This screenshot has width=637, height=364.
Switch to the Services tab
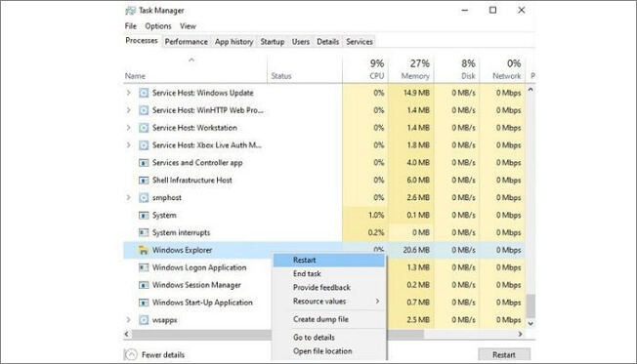tap(360, 41)
